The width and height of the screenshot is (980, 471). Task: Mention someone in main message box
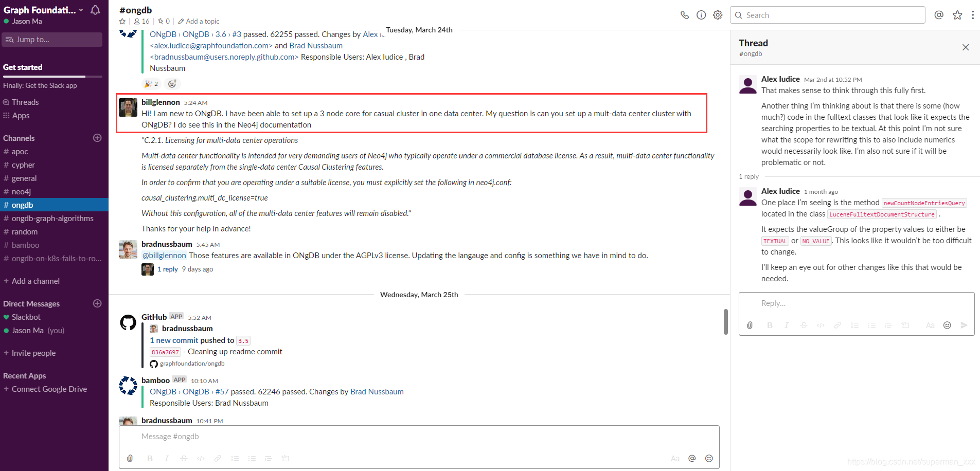point(692,458)
